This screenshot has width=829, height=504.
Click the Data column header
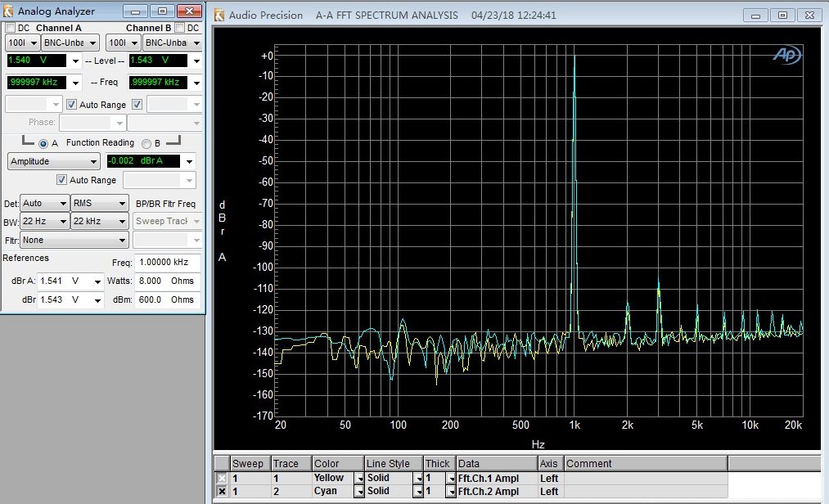coord(497,463)
